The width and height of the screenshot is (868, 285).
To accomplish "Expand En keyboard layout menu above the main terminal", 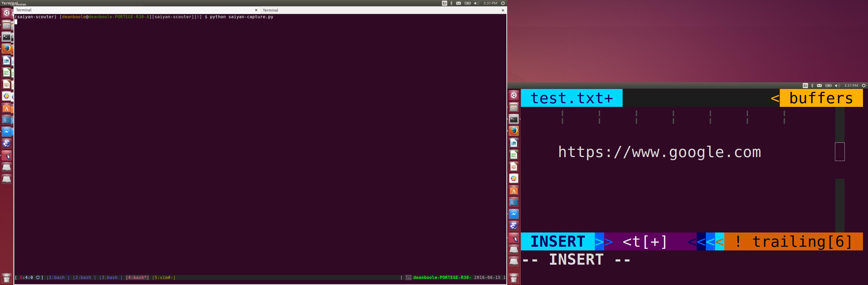I will pyautogui.click(x=445, y=3).
